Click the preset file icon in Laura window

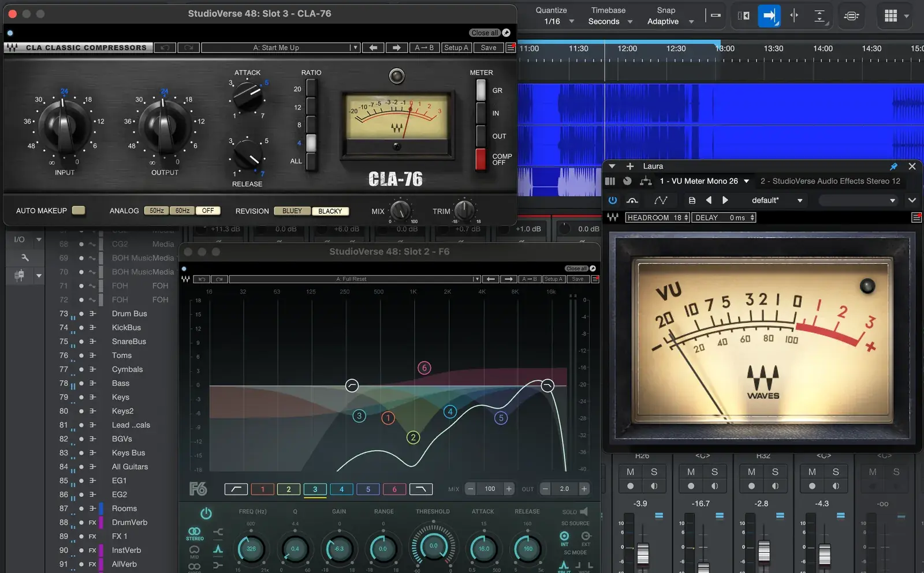tap(692, 200)
